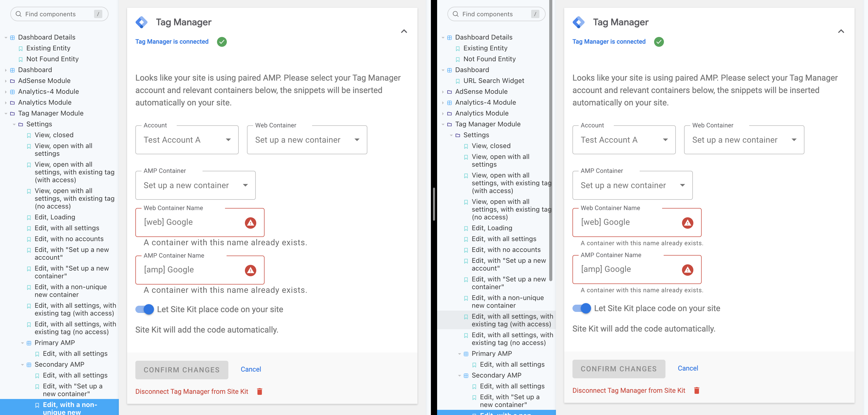Open the Web Container dropdown in the right window

[x=744, y=140]
